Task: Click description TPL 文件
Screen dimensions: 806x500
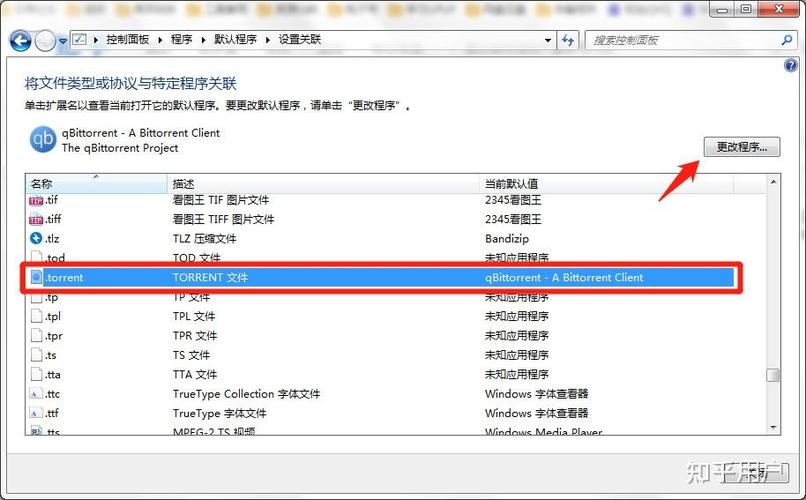Action: [x=194, y=316]
